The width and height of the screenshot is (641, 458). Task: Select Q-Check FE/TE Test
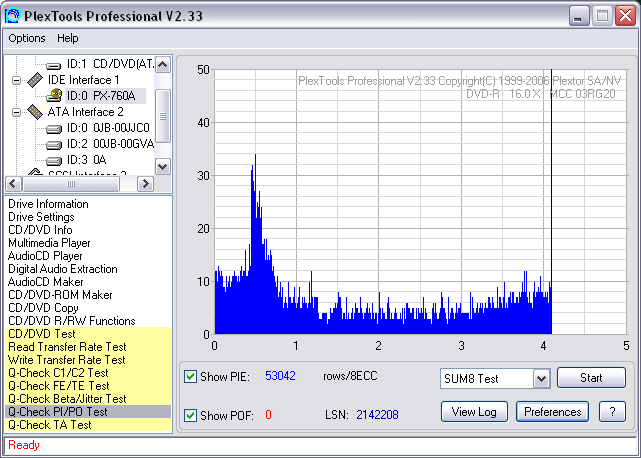click(x=88, y=386)
